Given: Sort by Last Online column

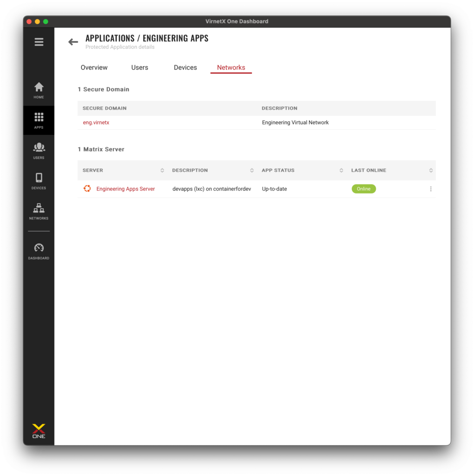Looking at the screenshot, I should (431, 170).
